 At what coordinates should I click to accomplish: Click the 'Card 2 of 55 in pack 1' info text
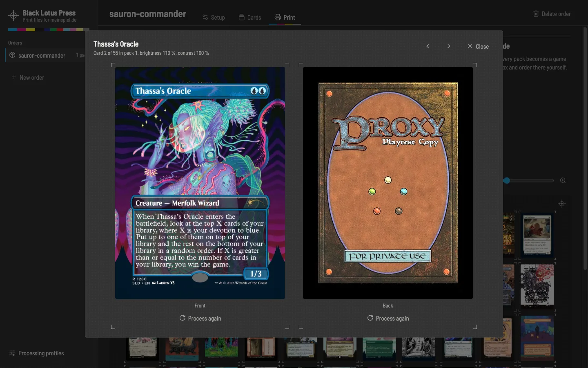point(151,53)
